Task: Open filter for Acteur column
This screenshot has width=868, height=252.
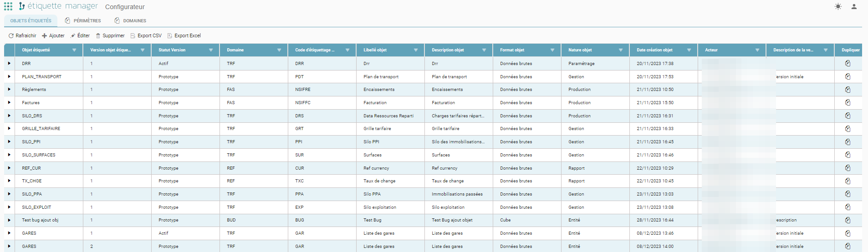Action: (x=757, y=50)
